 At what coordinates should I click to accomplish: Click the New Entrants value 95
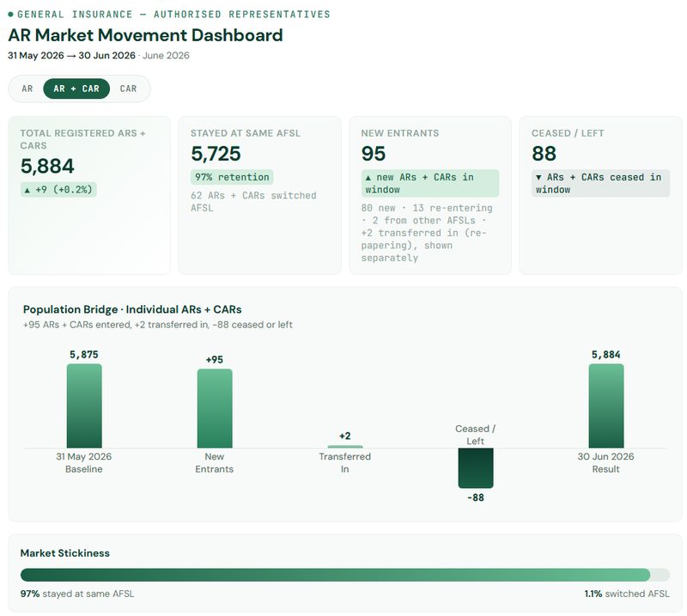click(x=374, y=154)
